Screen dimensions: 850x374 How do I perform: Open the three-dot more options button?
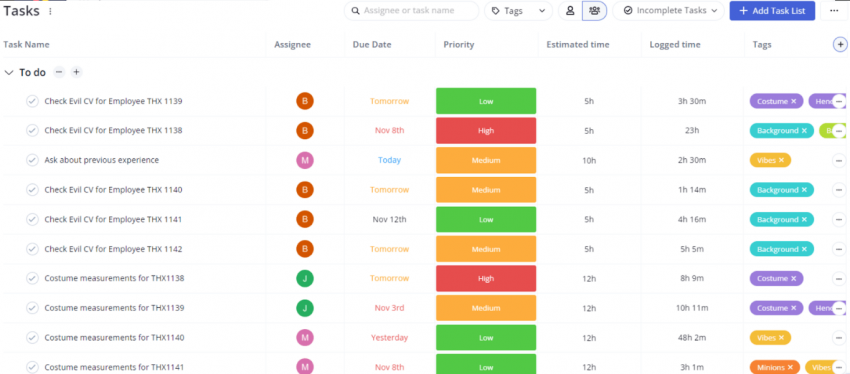834,11
